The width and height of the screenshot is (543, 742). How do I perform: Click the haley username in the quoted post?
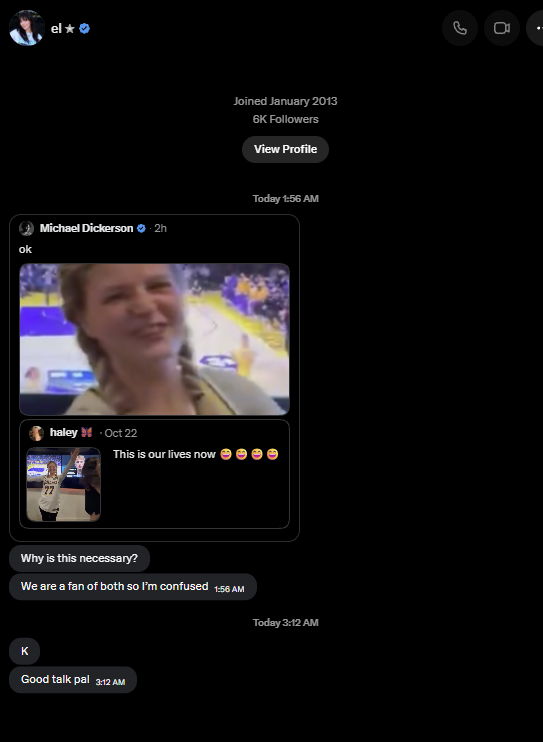pyautogui.click(x=63, y=433)
